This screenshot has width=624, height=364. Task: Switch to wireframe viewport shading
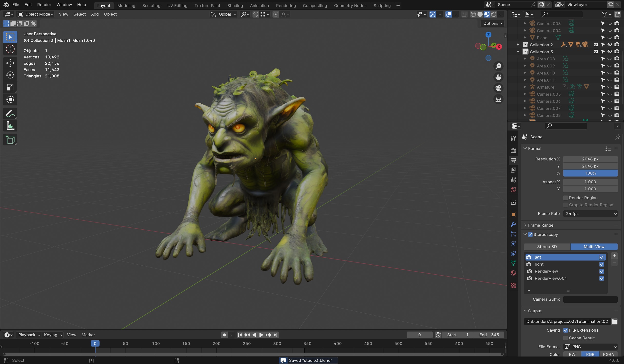point(473,14)
